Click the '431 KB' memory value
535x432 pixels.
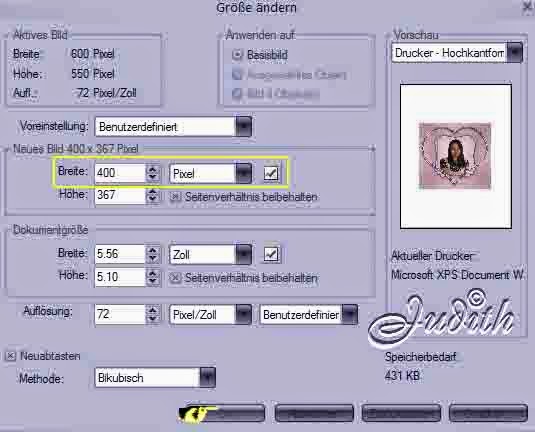(x=402, y=376)
